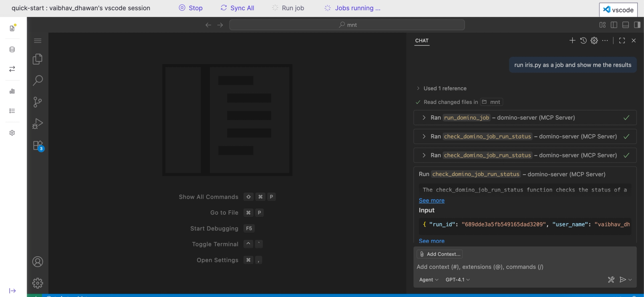Click the mnt command center search box
644x297 pixels.
click(347, 25)
